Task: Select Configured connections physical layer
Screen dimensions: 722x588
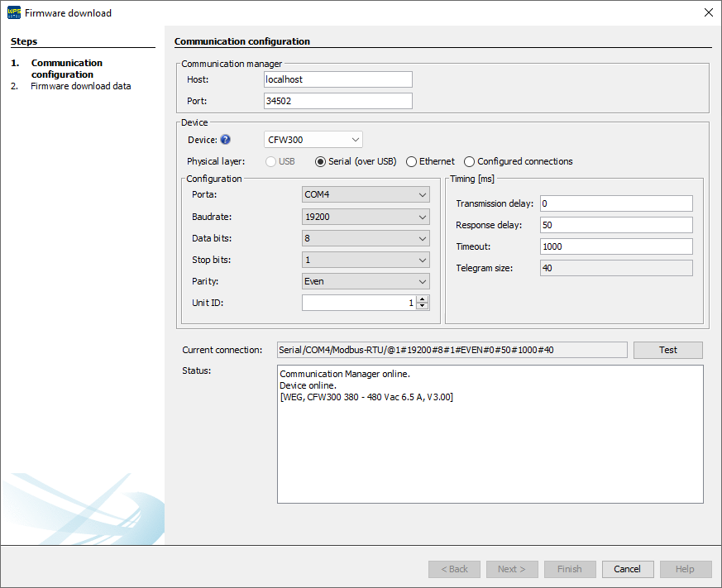Action: [469, 161]
